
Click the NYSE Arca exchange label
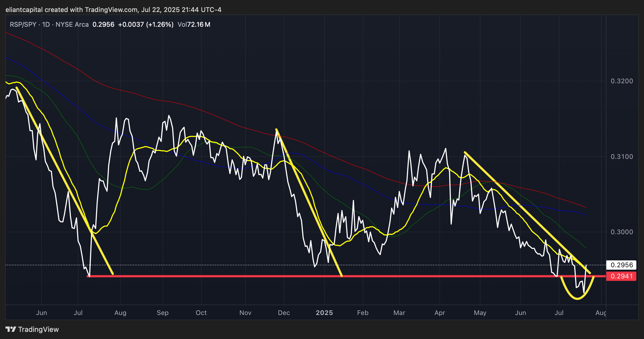point(72,25)
